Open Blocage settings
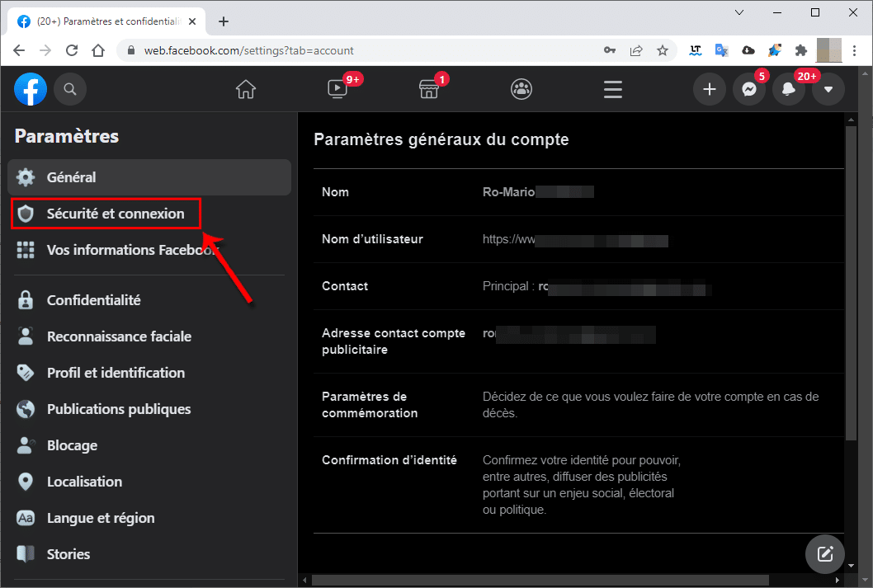873x588 pixels. pyautogui.click(x=149, y=445)
